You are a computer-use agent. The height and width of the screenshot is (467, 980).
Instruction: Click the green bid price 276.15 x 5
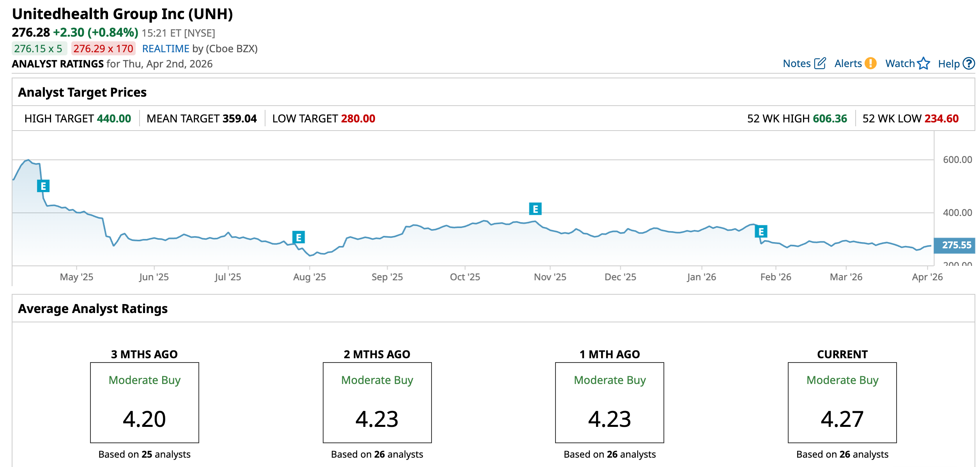coord(39,49)
